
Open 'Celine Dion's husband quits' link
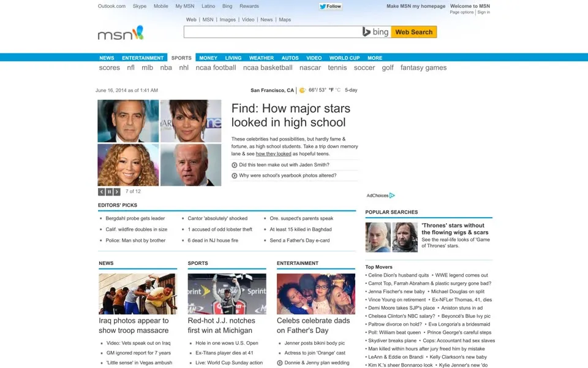tap(398, 275)
